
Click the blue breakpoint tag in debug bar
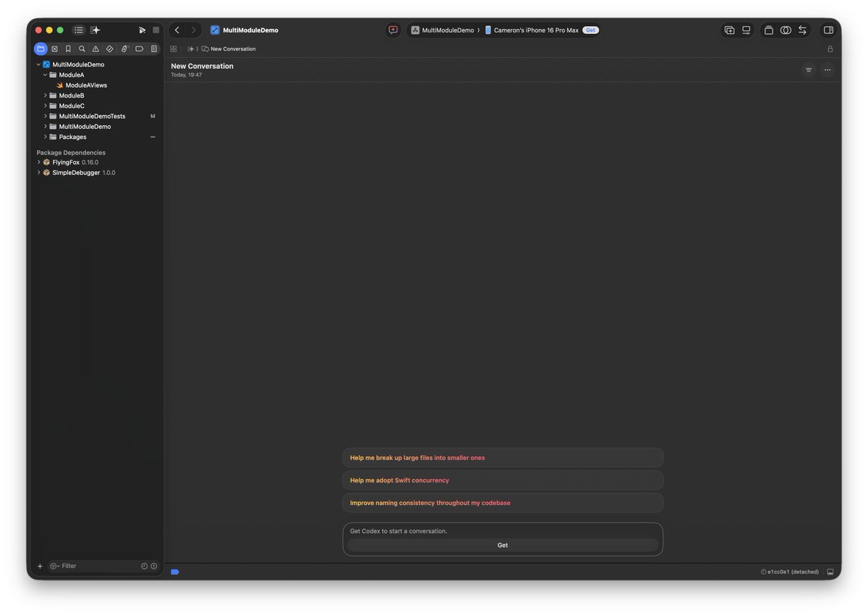click(x=175, y=572)
